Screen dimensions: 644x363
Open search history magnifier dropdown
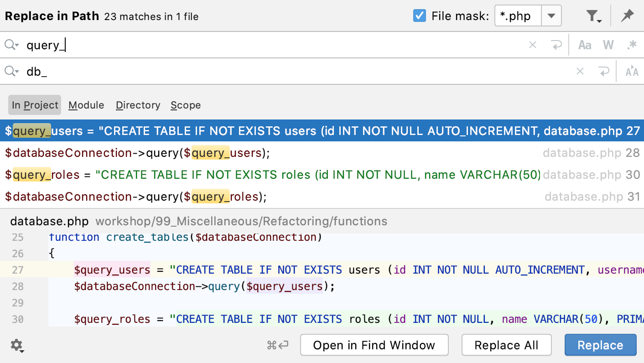coord(12,45)
